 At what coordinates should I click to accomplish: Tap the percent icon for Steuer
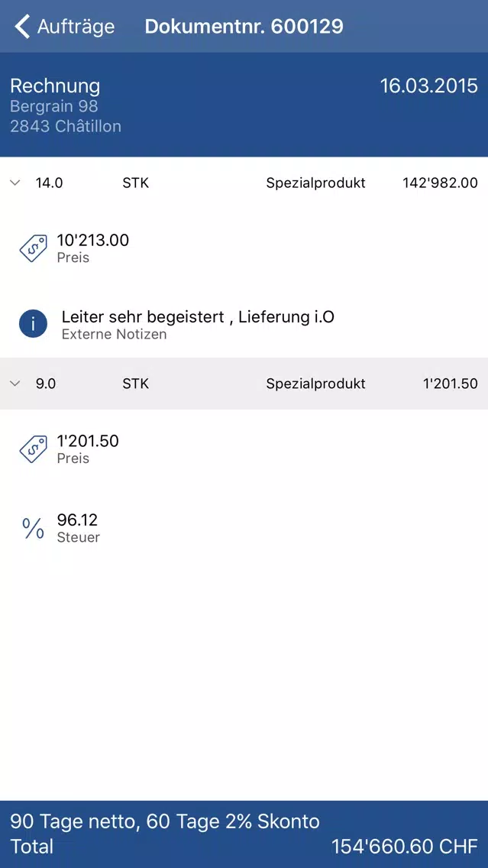click(33, 528)
